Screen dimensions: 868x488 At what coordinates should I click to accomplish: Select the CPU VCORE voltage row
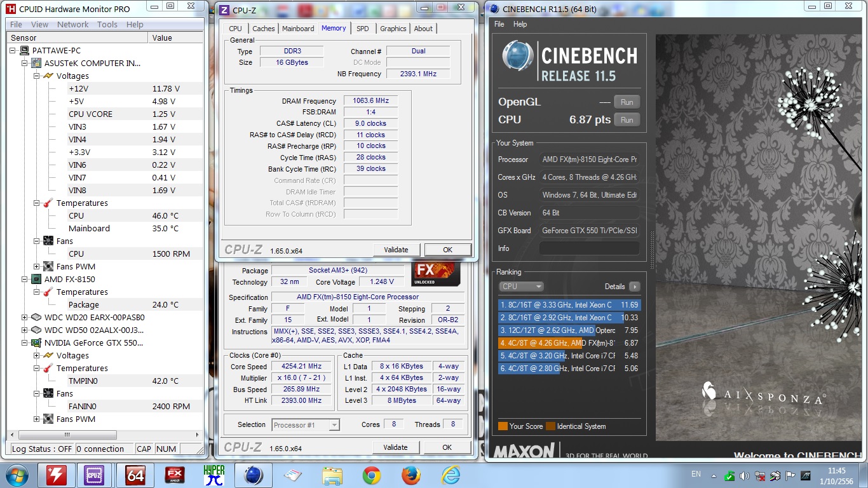tap(135, 114)
